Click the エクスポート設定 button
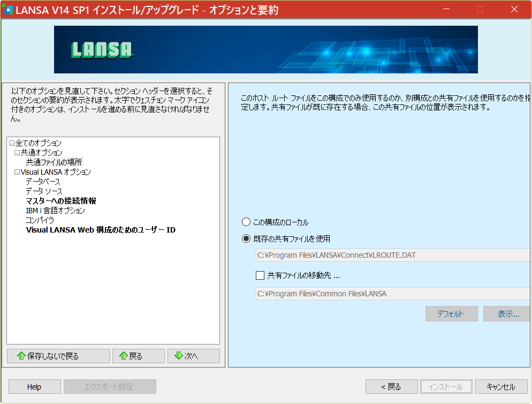Image resolution: width=532 pixels, height=404 pixels. point(110,387)
